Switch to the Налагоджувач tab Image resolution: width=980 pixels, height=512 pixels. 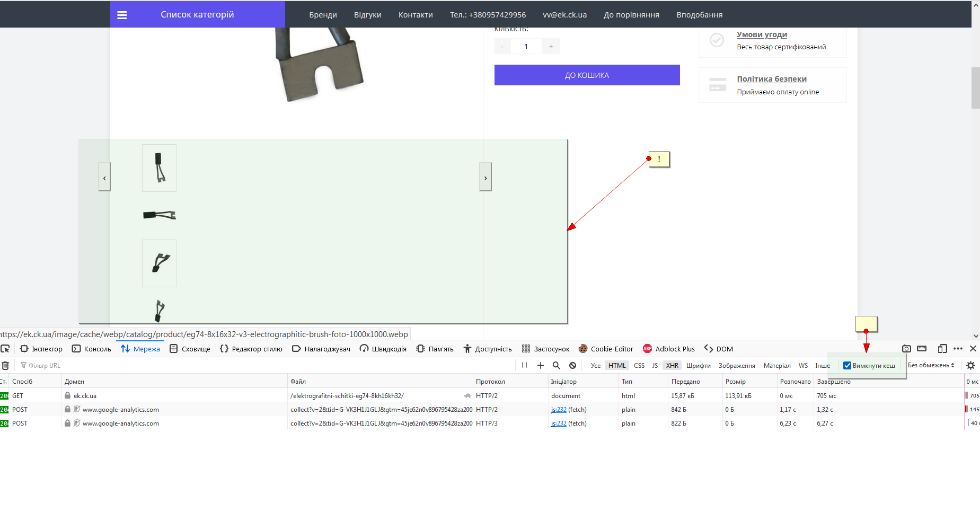[321, 349]
